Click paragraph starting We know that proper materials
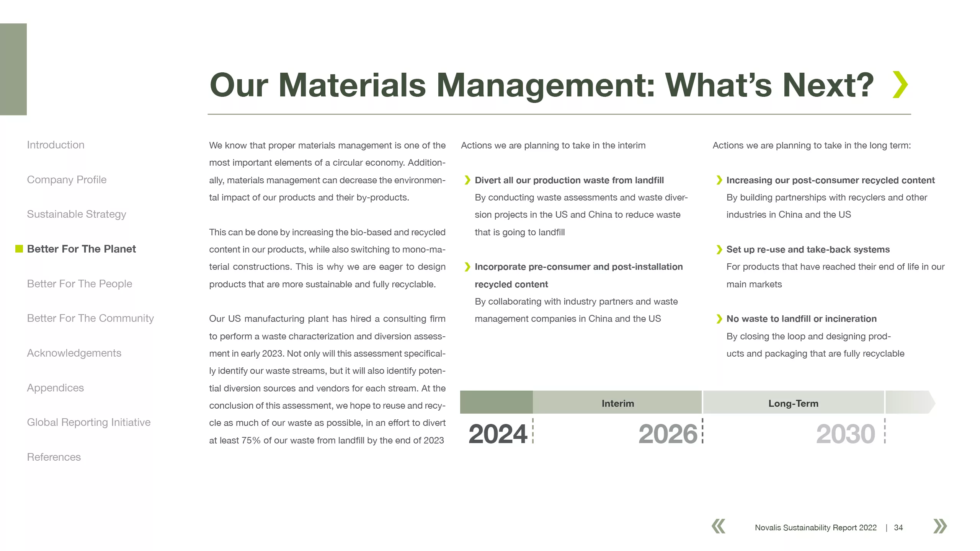The height and width of the screenshot is (551, 980). click(327, 171)
